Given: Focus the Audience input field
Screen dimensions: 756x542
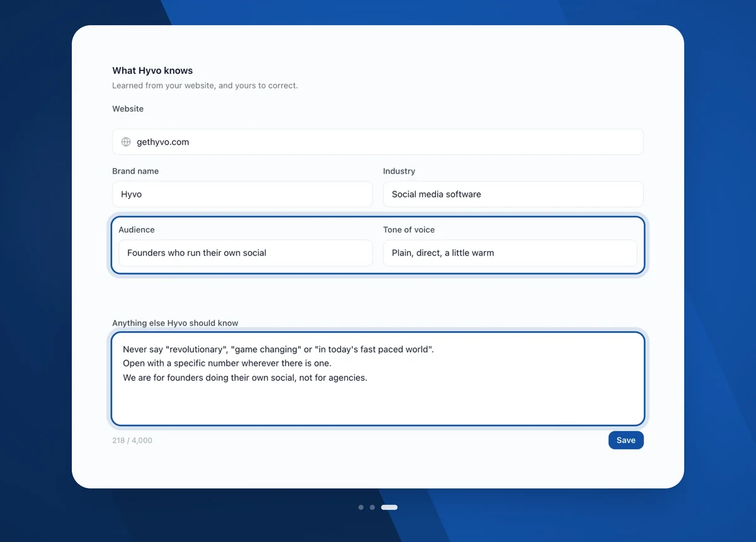Looking at the screenshot, I should coord(246,253).
